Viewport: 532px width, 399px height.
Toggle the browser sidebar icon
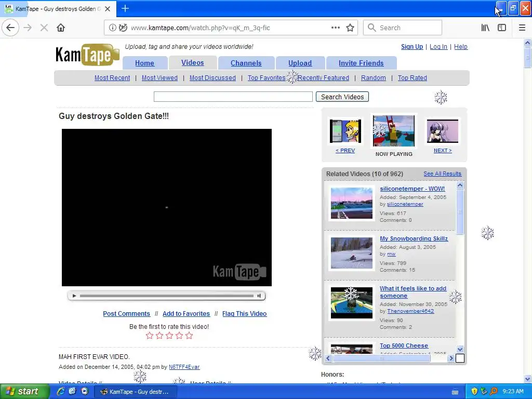[502, 28]
